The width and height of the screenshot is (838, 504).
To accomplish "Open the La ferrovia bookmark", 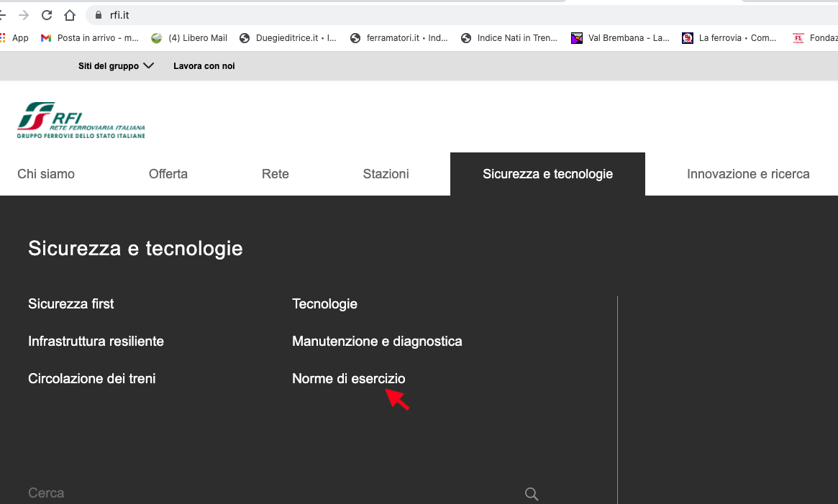I will pos(729,38).
